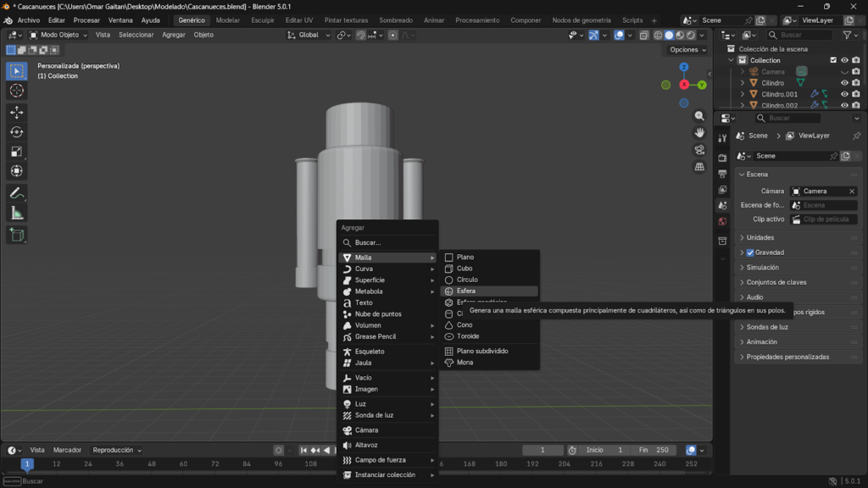
Task: Choose Esfera from the Malla submenu
Action: click(466, 291)
